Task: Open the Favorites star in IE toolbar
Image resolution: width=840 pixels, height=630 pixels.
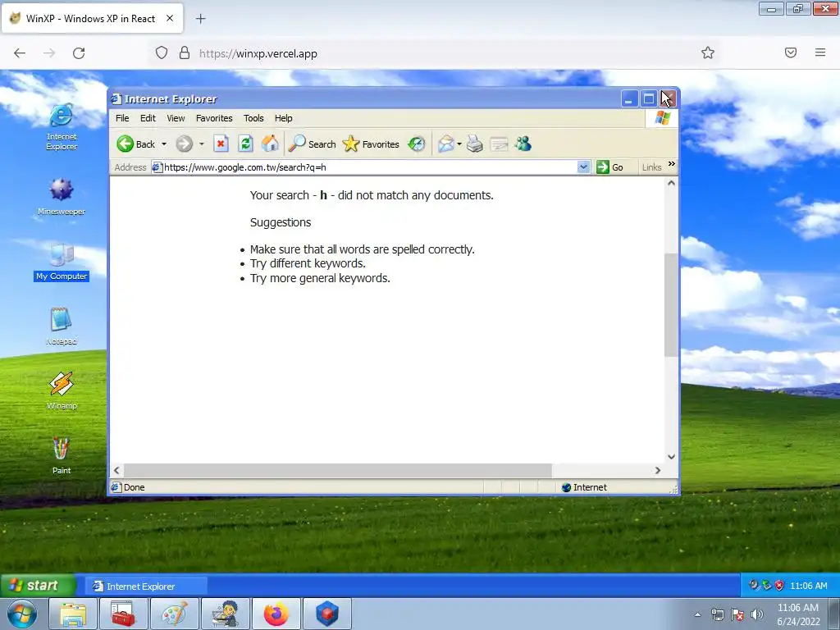Action: (371, 144)
